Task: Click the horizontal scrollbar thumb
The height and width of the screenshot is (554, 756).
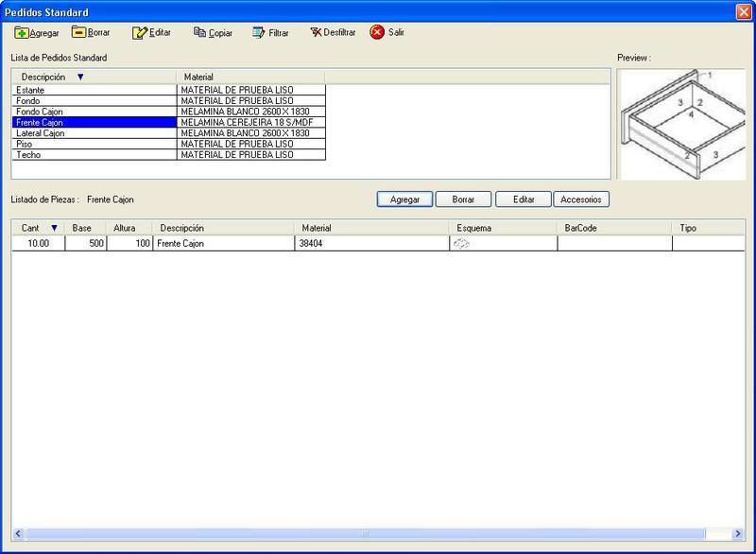Action: [x=366, y=533]
